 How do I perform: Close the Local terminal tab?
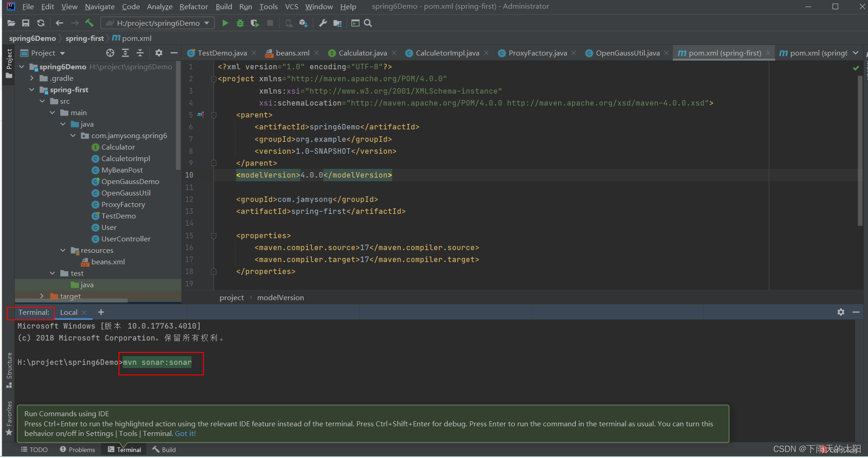(84, 313)
